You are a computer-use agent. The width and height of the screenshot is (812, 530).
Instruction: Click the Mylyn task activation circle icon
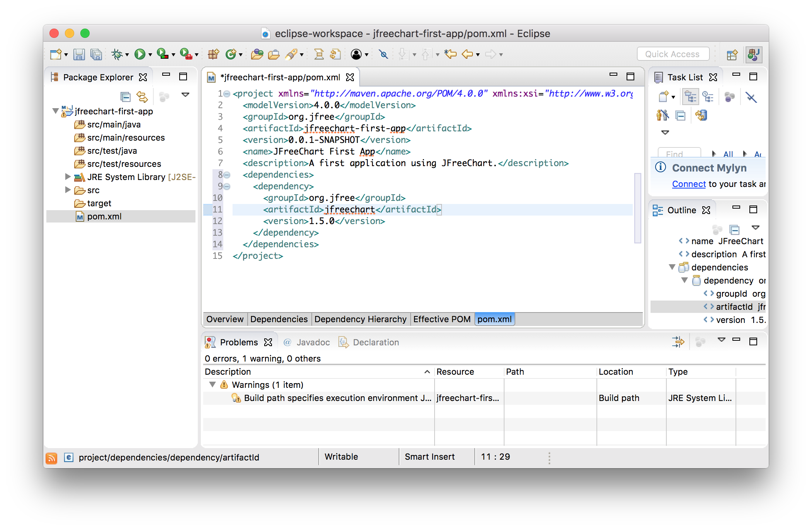[x=356, y=54]
